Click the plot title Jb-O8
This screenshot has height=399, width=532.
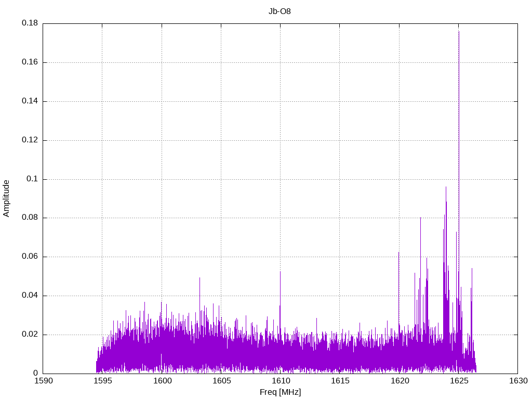280,11
